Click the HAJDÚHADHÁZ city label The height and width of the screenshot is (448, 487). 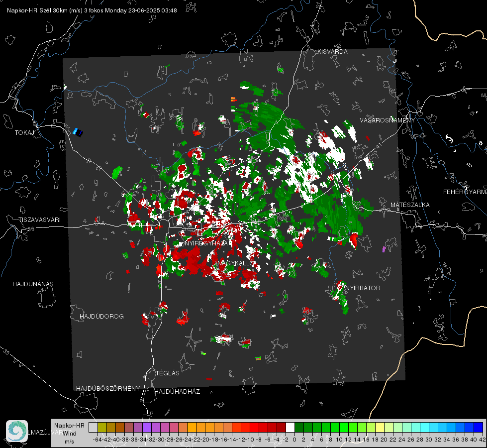pyautogui.click(x=177, y=391)
